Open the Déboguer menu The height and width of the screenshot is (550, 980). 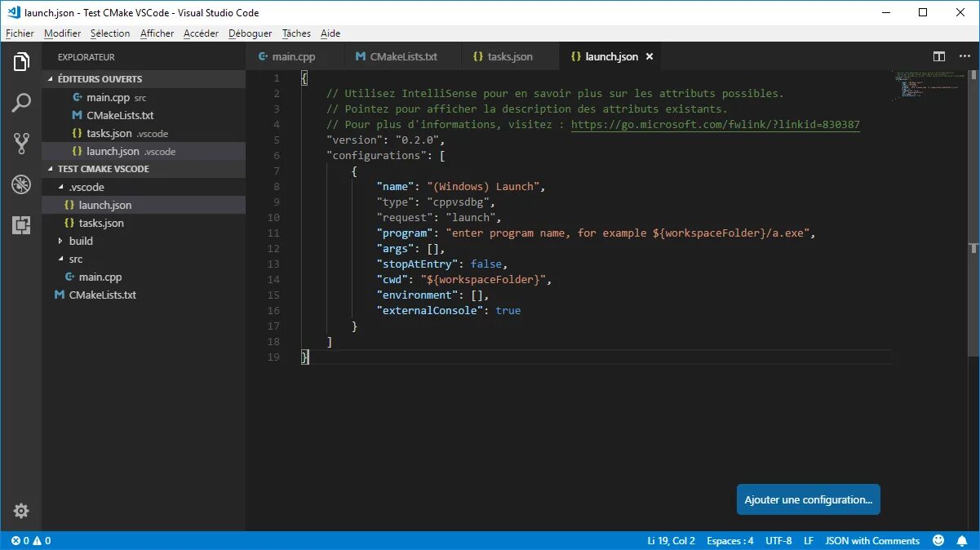tap(251, 33)
